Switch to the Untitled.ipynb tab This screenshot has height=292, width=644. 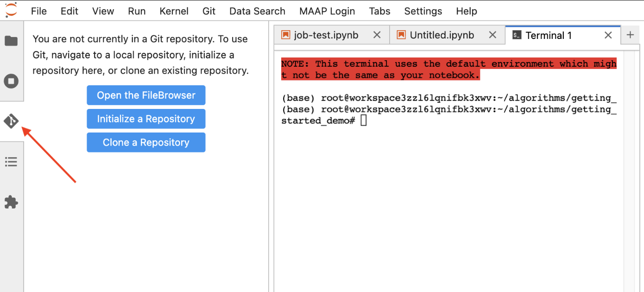(x=447, y=35)
